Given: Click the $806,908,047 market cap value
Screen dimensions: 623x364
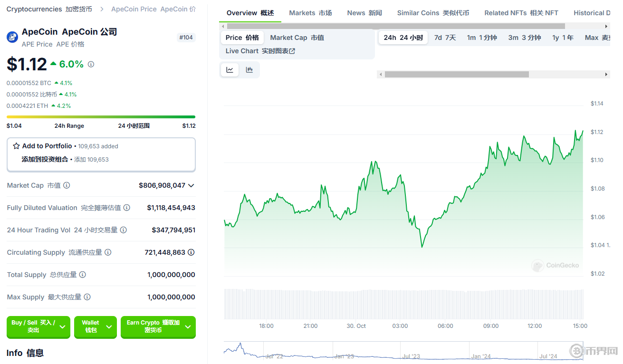Looking at the screenshot, I should point(162,185).
